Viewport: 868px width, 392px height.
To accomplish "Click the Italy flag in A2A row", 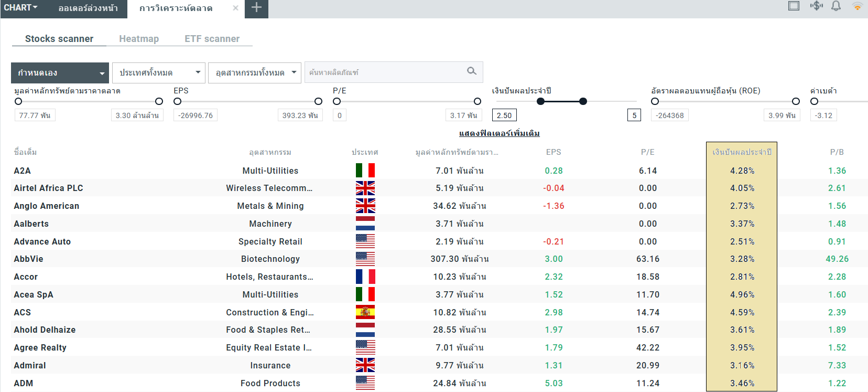I will click(x=365, y=171).
